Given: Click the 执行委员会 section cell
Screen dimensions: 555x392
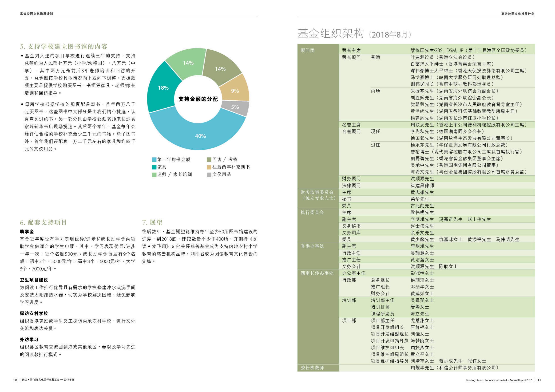Looking at the screenshot, I should point(312,212).
